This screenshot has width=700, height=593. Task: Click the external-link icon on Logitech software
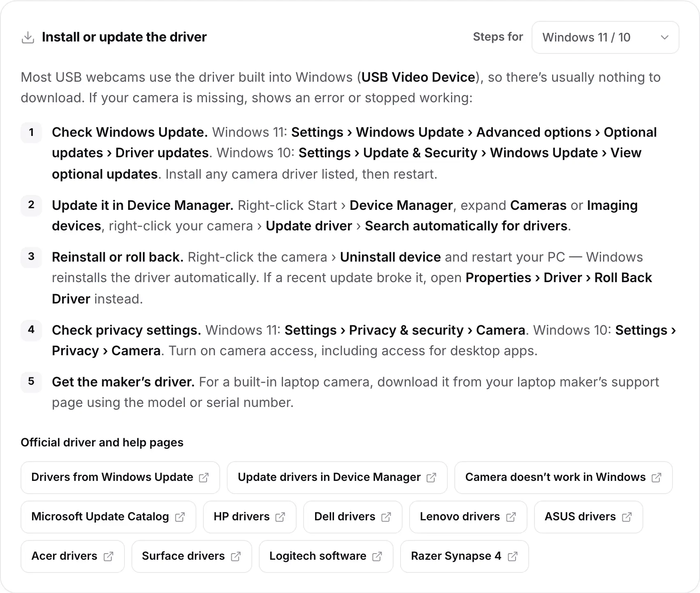pos(377,556)
